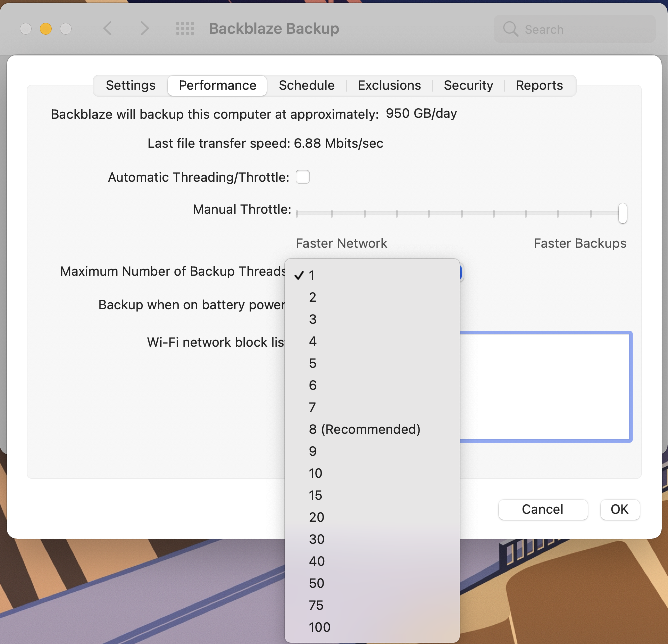Enable Automatic Threading/Throttle

click(x=303, y=177)
